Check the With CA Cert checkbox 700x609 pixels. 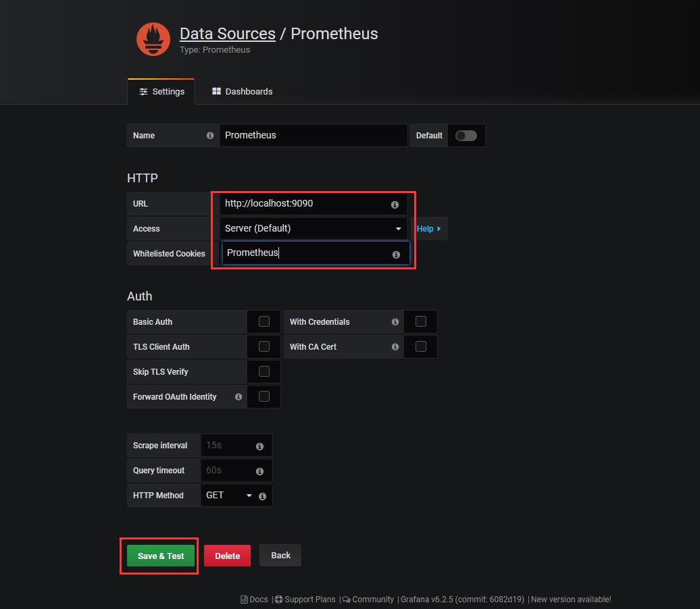(x=420, y=346)
